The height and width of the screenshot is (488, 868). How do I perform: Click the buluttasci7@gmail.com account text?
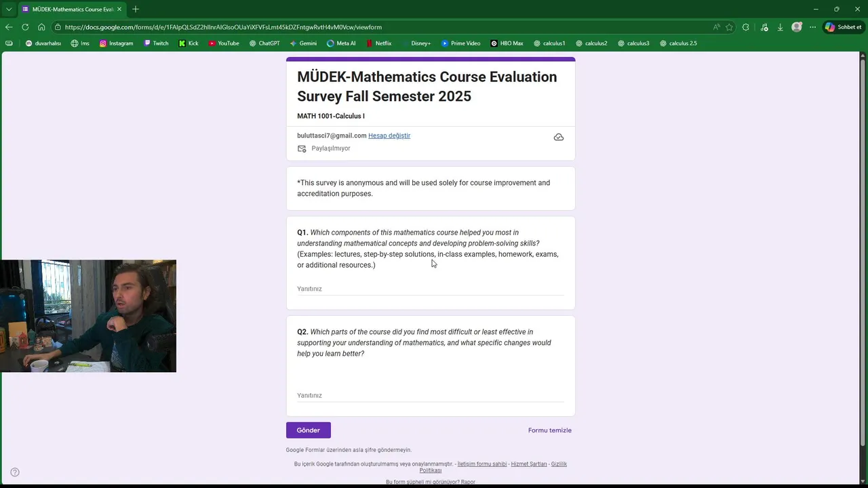point(332,136)
